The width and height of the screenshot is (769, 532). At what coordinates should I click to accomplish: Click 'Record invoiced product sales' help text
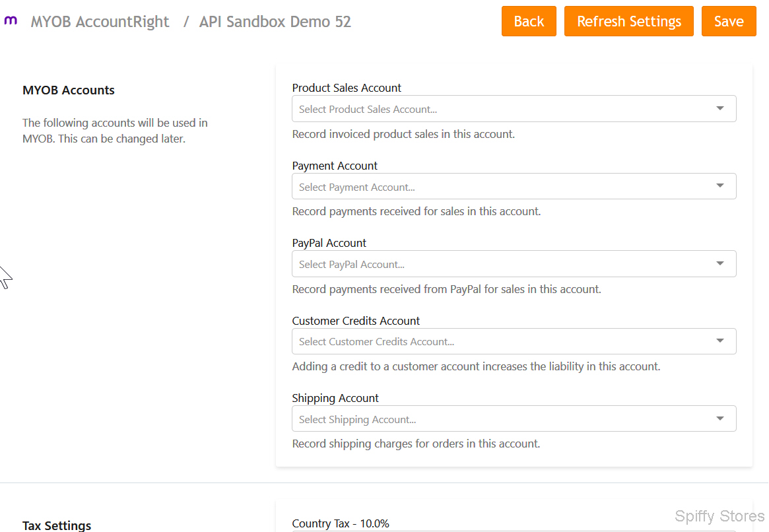403,135
